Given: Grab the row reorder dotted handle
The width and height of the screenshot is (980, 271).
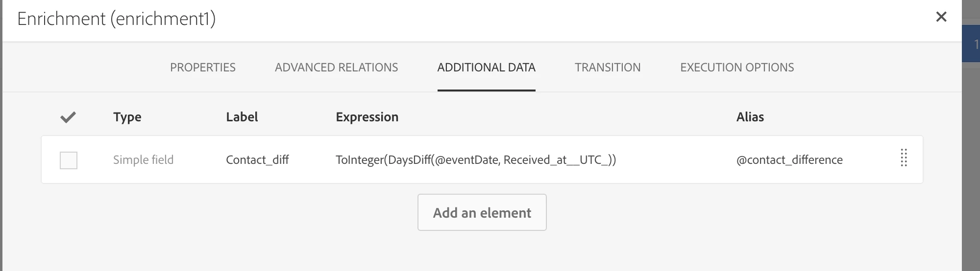Looking at the screenshot, I should (x=904, y=158).
